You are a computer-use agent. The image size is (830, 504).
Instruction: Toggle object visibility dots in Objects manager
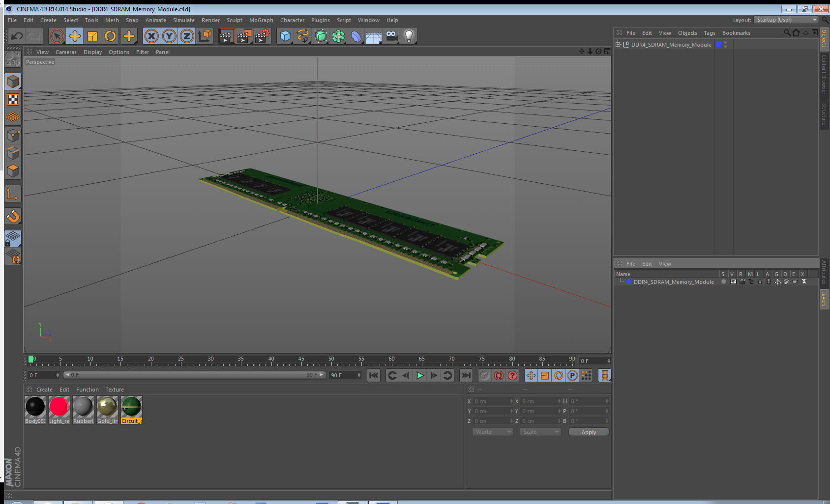(725, 44)
